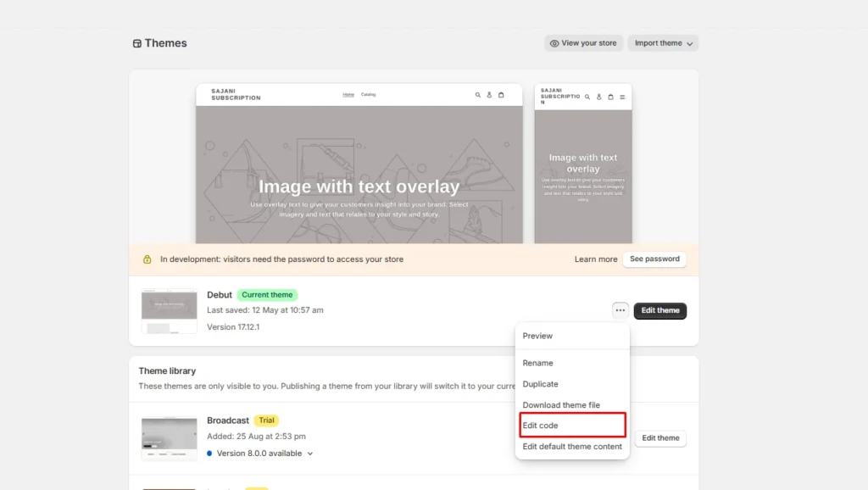Click the eye icon on View your store
Image resolution: width=868 pixels, height=490 pixels.
[554, 42]
